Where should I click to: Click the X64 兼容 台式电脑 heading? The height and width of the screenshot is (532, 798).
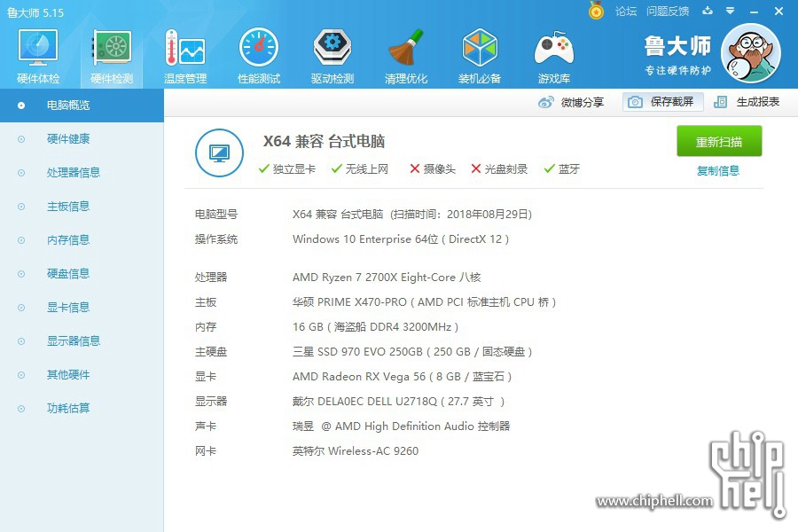[324, 141]
